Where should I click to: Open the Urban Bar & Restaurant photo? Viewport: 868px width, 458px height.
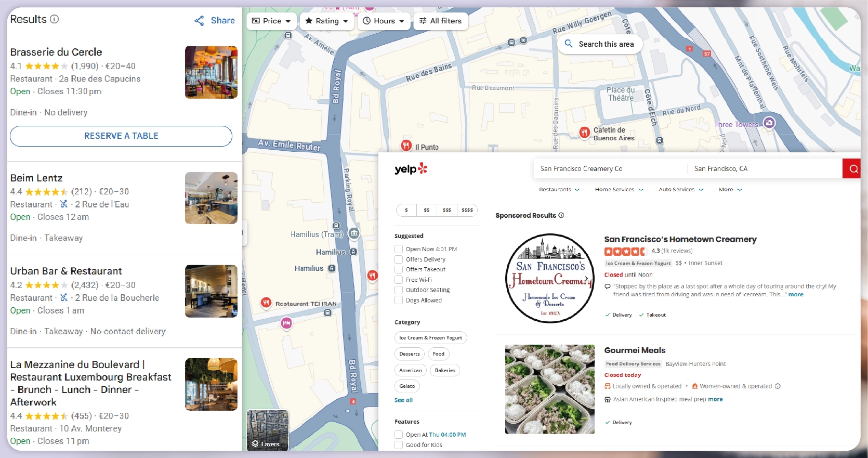click(211, 291)
